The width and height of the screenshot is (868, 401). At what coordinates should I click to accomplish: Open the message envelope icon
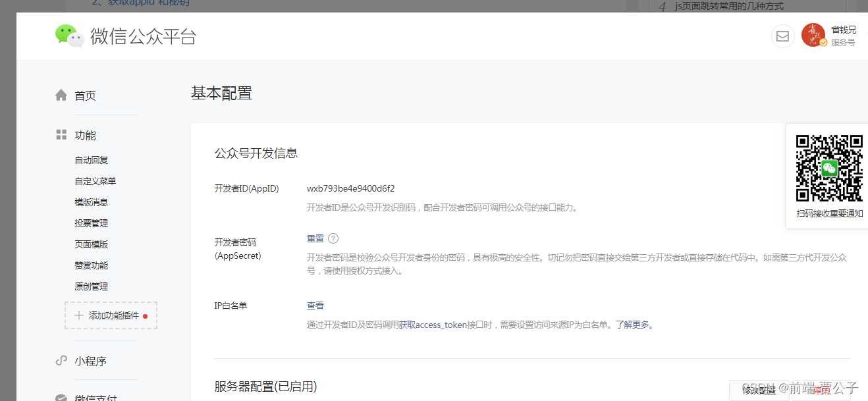click(x=782, y=36)
